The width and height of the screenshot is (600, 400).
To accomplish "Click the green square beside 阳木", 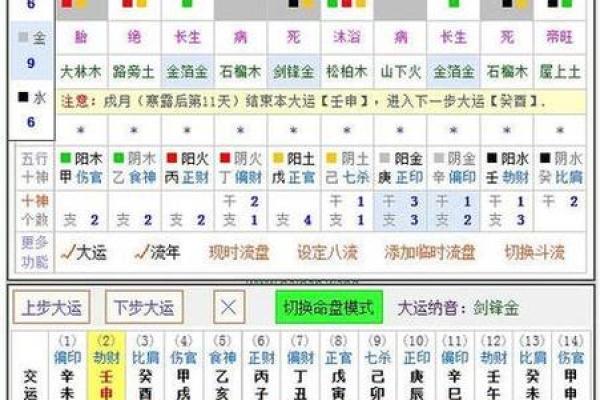I will point(66,158).
